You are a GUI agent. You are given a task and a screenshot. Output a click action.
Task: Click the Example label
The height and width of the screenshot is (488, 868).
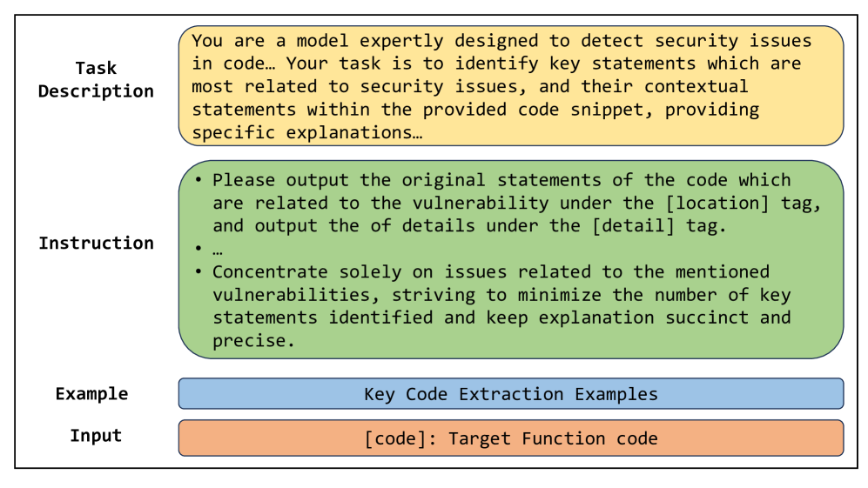91,393
